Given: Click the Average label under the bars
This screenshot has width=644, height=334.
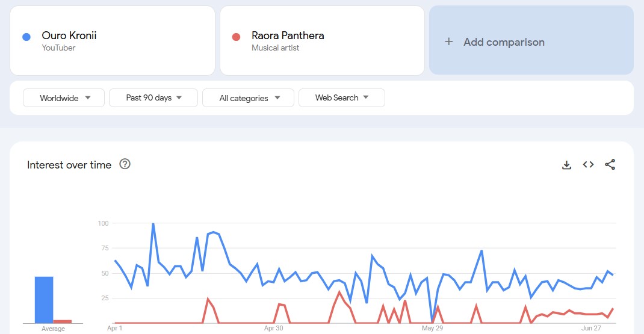Looking at the screenshot, I should (x=53, y=329).
